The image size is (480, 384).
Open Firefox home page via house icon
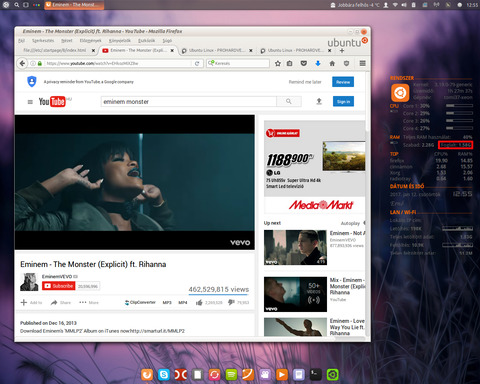pos(332,63)
